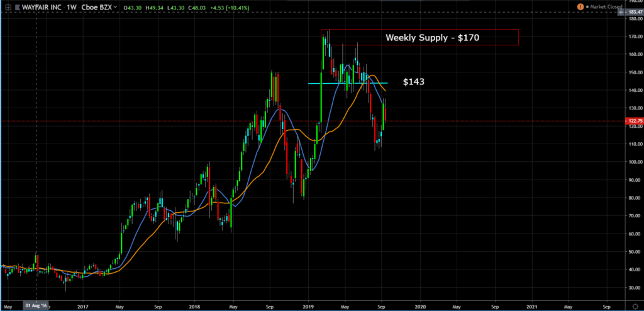Click the 2018 label on time axis
Image resolution: width=644 pixels, height=311 pixels.
[196, 307]
